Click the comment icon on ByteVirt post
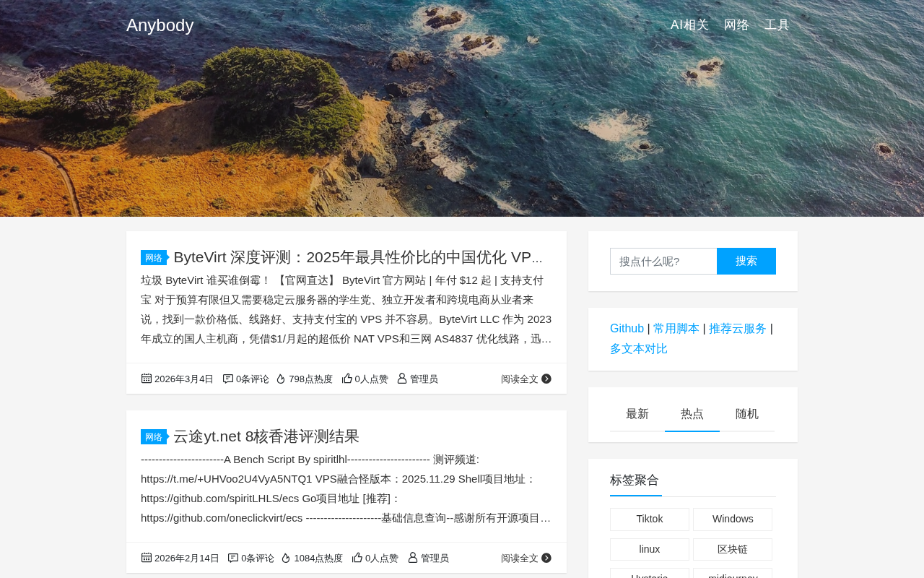Screen dimensions: 924x578 [228, 378]
